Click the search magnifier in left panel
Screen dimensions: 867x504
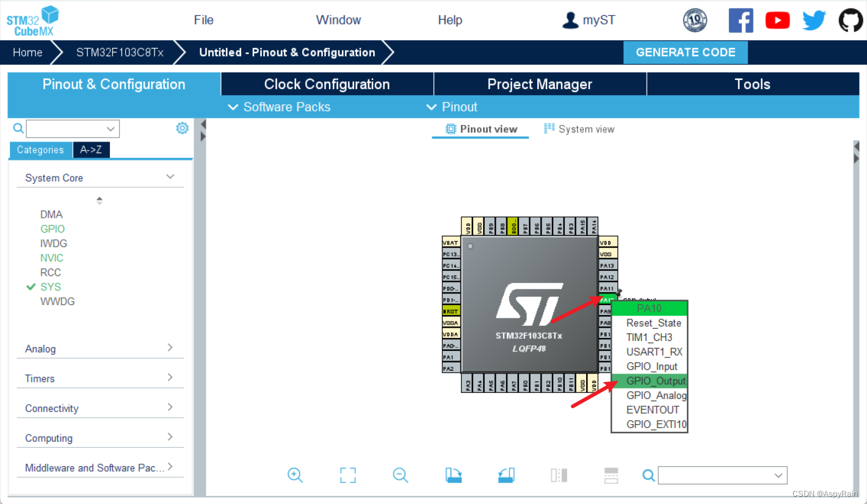[x=18, y=128]
